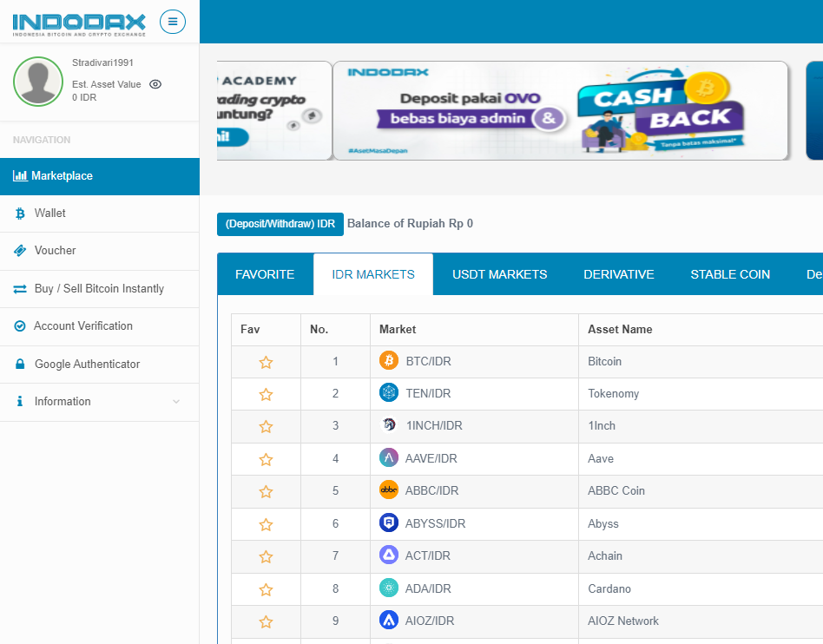Open Marketplace in the navigation
This screenshot has height=644, width=823.
tap(100, 176)
